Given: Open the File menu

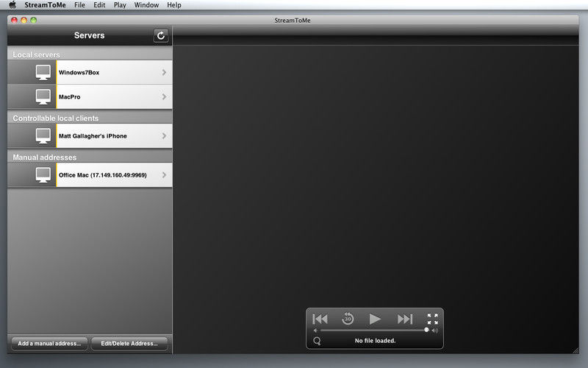Looking at the screenshot, I should click(x=79, y=5).
